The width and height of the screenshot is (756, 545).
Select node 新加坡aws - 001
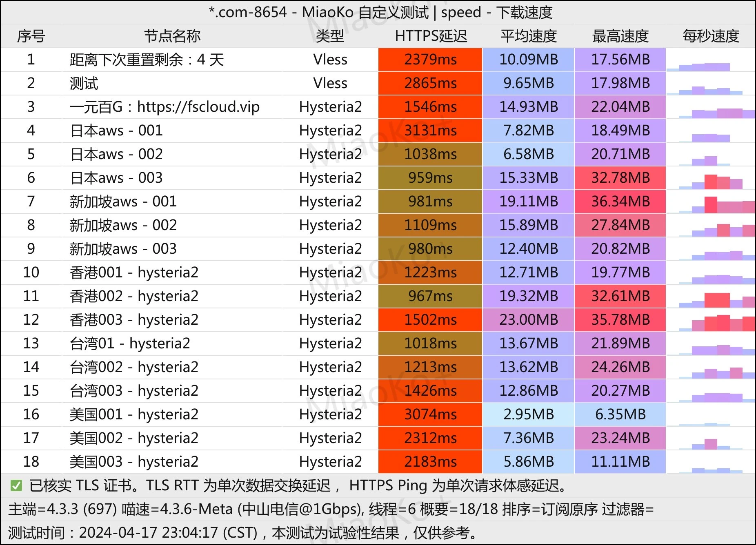(123, 202)
